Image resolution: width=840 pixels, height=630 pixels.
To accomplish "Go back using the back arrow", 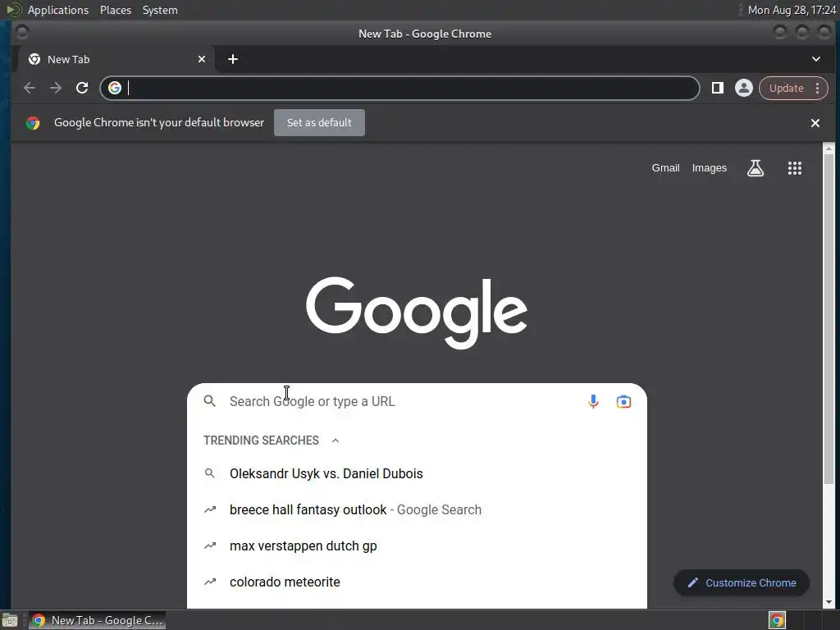I will (x=30, y=88).
